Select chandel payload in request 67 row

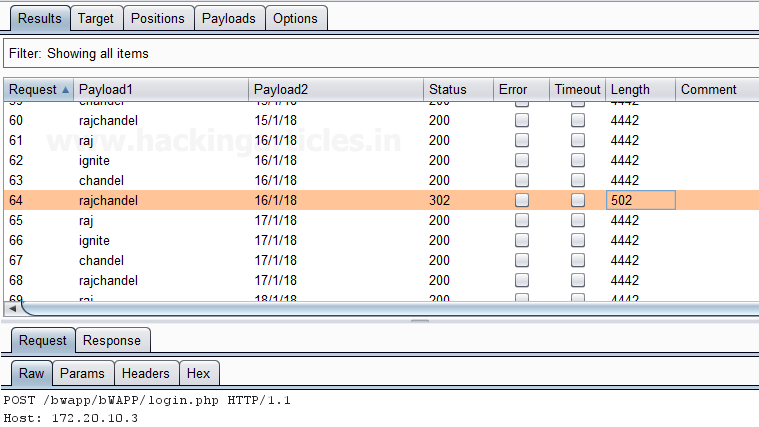102,260
